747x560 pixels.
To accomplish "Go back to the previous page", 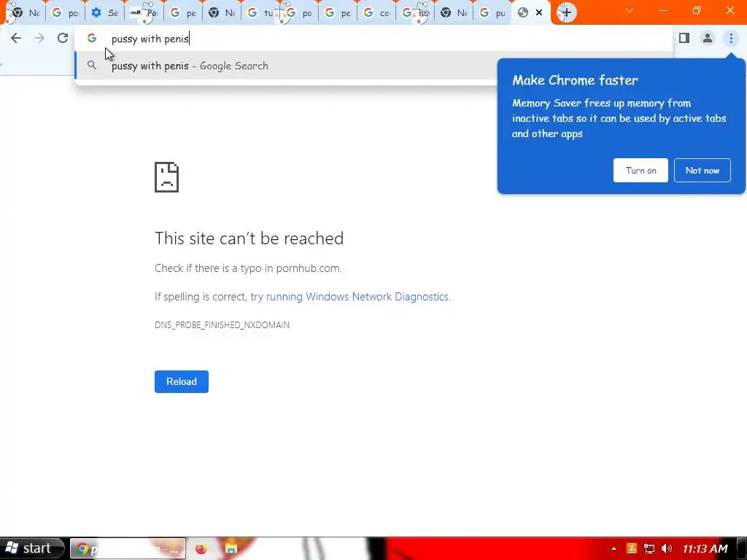I will pyautogui.click(x=16, y=38).
